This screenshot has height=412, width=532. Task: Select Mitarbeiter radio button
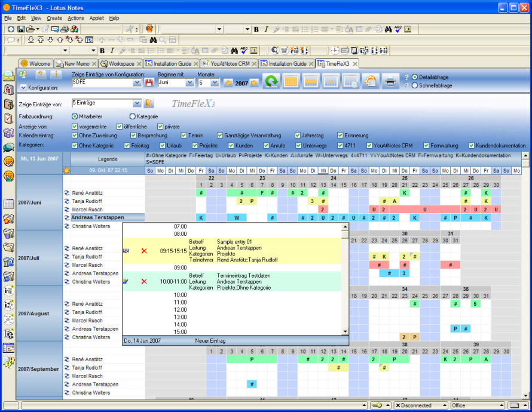click(75, 116)
